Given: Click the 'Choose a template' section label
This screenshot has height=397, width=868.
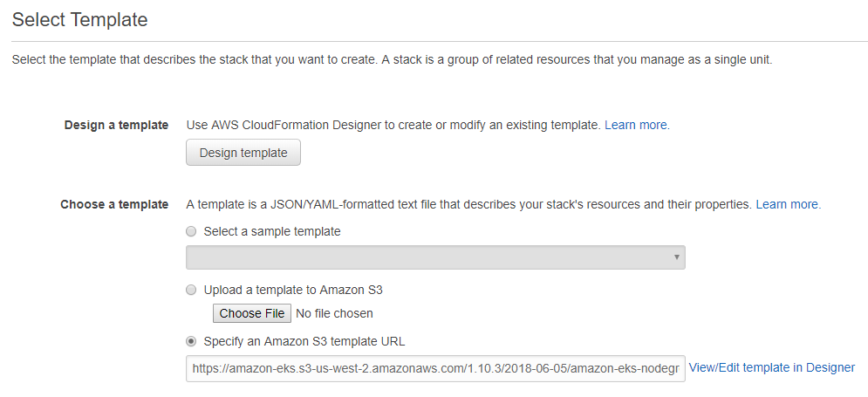Looking at the screenshot, I should (x=114, y=204).
